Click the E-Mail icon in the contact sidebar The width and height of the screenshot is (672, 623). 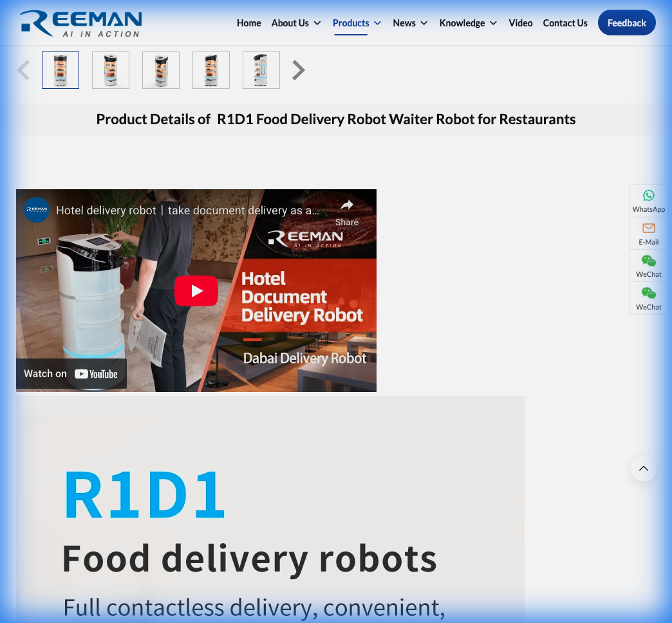tap(648, 233)
